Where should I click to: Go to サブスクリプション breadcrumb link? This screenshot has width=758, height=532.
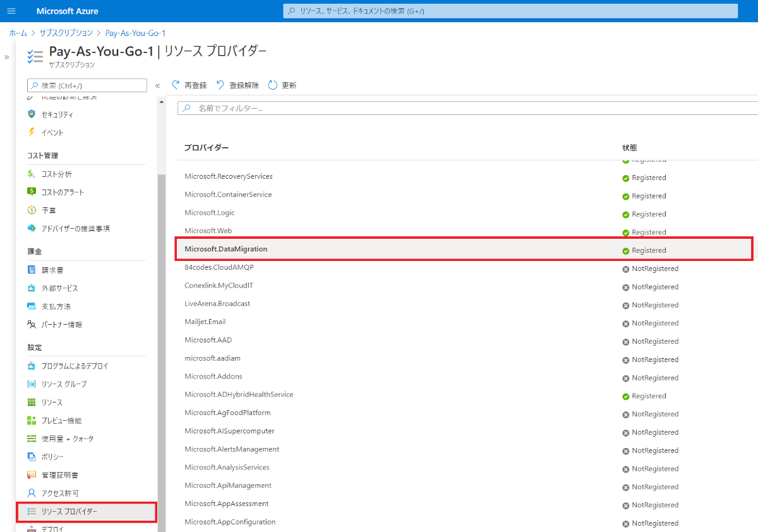coord(66,33)
